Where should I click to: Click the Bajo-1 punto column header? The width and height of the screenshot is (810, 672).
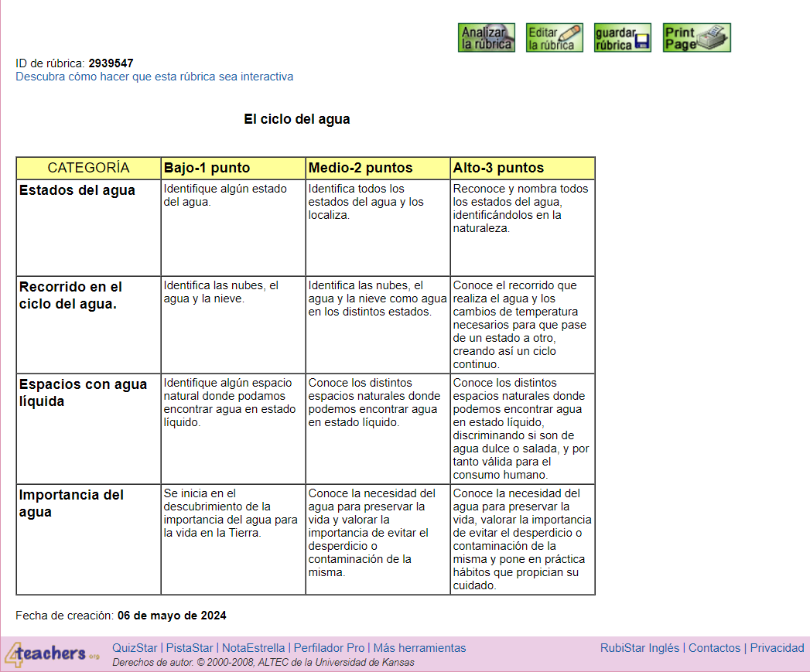(x=233, y=168)
